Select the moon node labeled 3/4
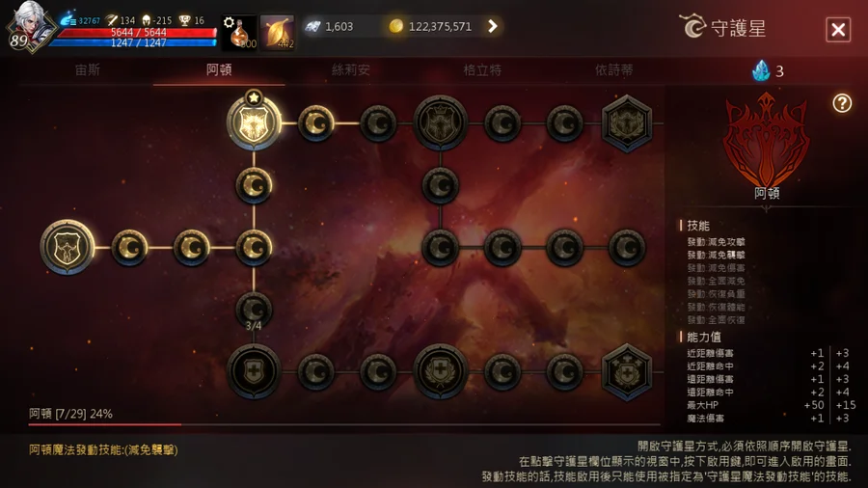 (254, 311)
